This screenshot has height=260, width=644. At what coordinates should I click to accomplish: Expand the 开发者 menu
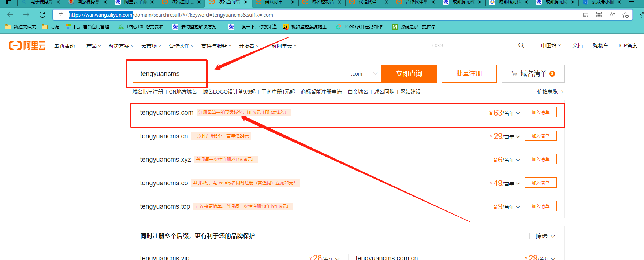coord(249,46)
